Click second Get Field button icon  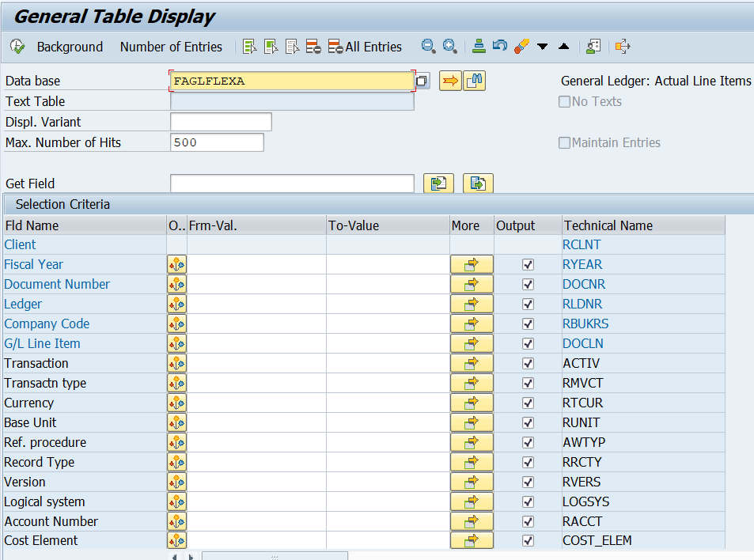(x=478, y=184)
